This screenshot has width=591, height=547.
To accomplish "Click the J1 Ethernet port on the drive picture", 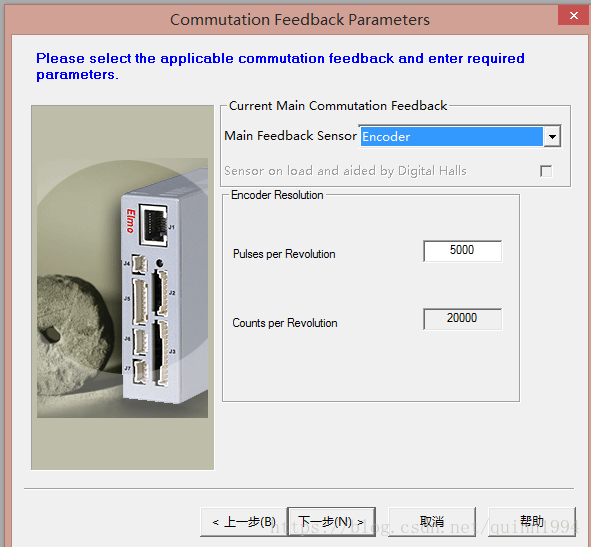I will (153, 225).
